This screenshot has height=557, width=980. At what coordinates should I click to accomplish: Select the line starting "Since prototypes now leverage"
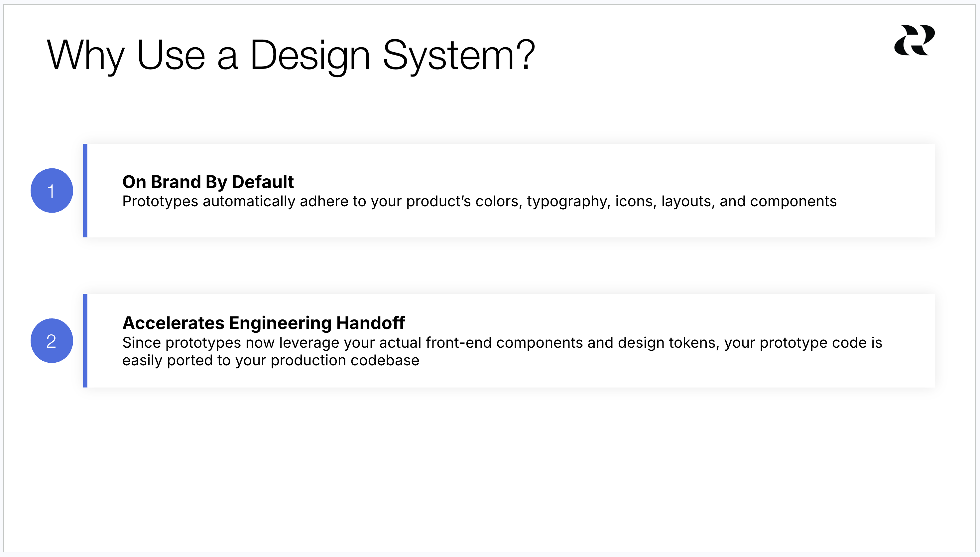pos(502,343)
